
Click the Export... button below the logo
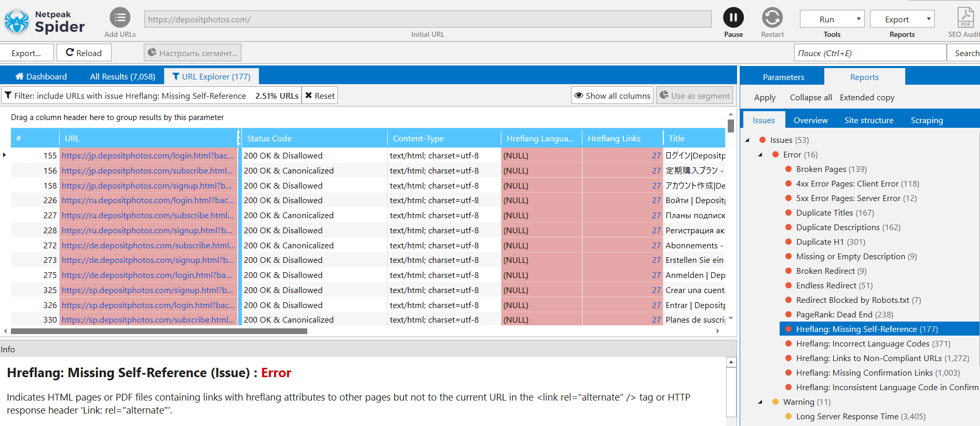[x=26, y=53]
